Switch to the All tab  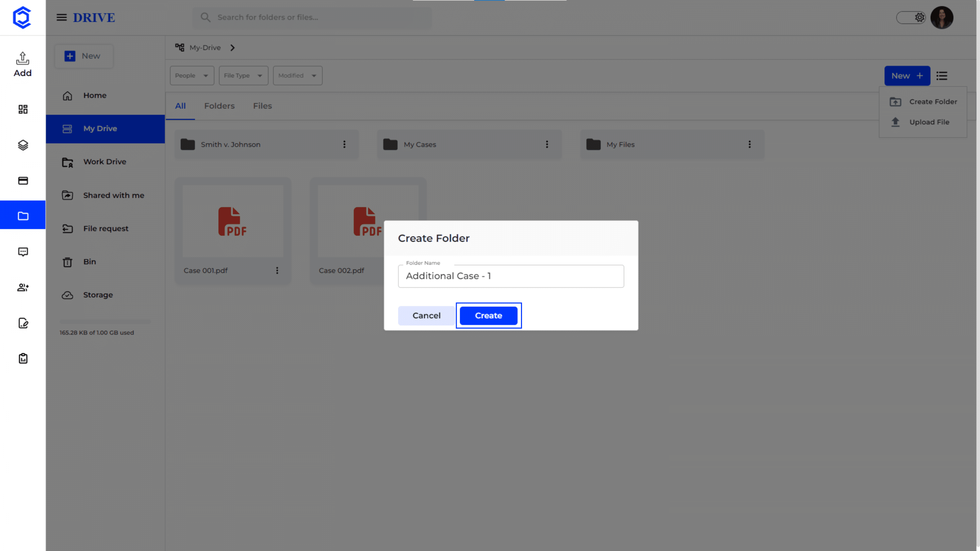tap(180, 106)
